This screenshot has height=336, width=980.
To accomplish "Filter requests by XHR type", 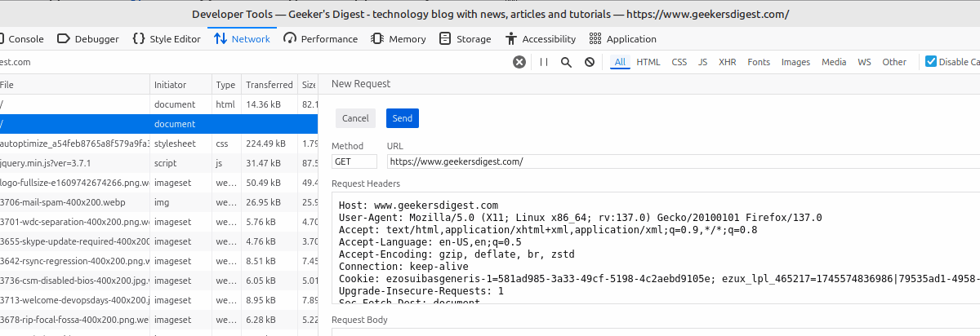I will coord(727,62).
